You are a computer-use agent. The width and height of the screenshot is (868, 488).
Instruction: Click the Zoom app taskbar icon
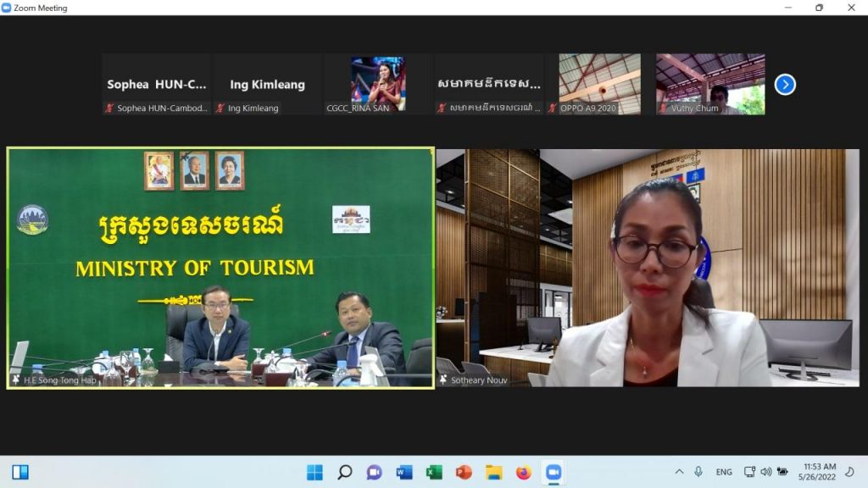(x=554, y=472)
